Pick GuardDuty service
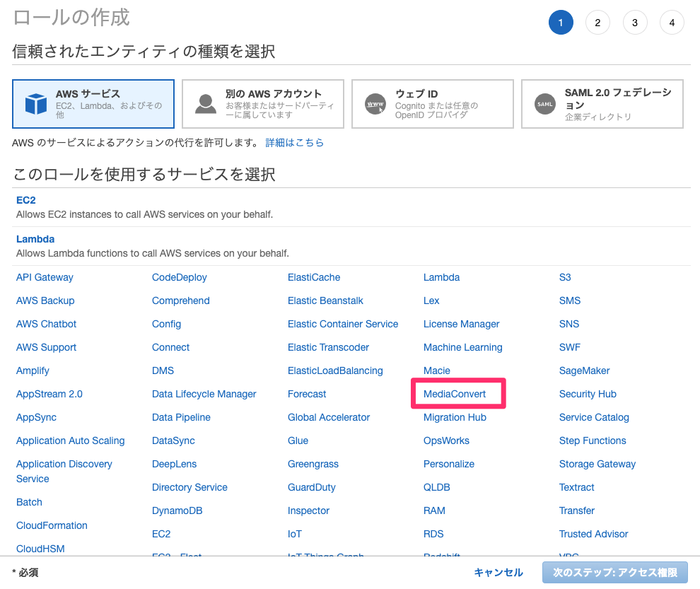Image resolution: width=700 pixels, height=589 pixels. click(312, 487)
